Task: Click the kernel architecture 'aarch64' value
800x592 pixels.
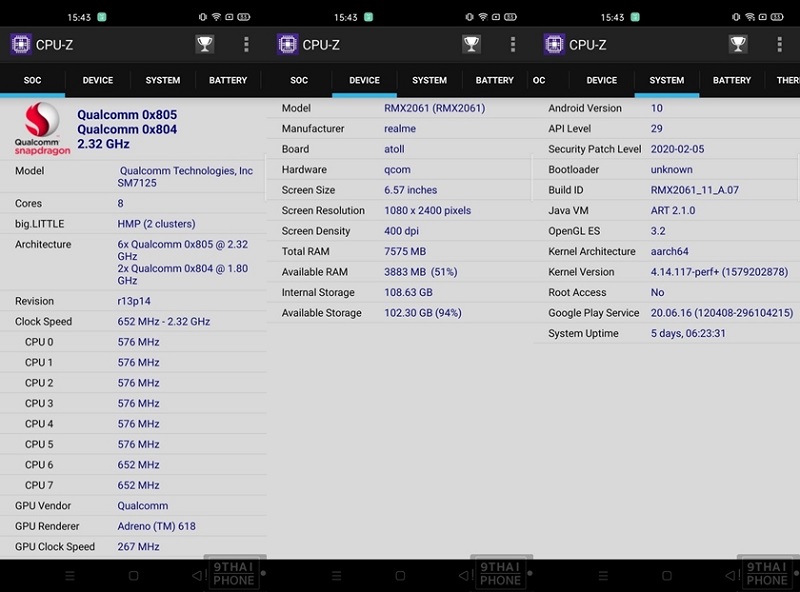Action: click(669, 251)
